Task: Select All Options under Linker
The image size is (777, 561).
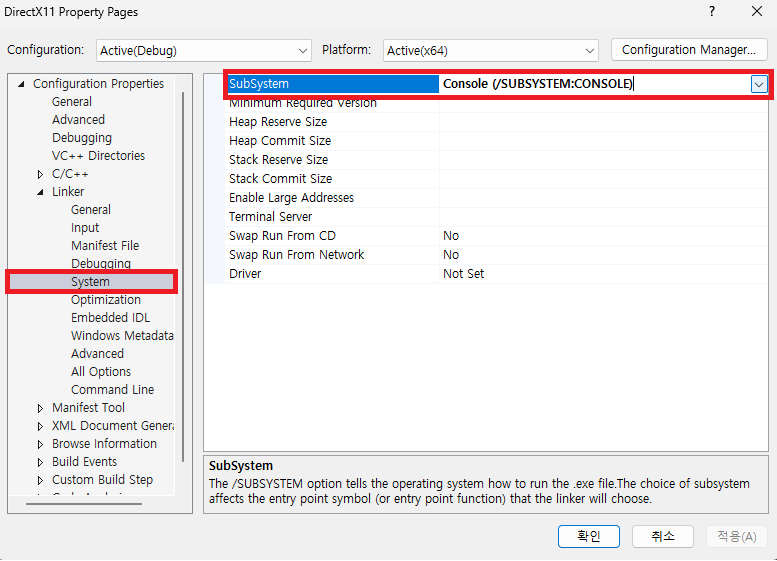Action: click(x=101, y=372)
